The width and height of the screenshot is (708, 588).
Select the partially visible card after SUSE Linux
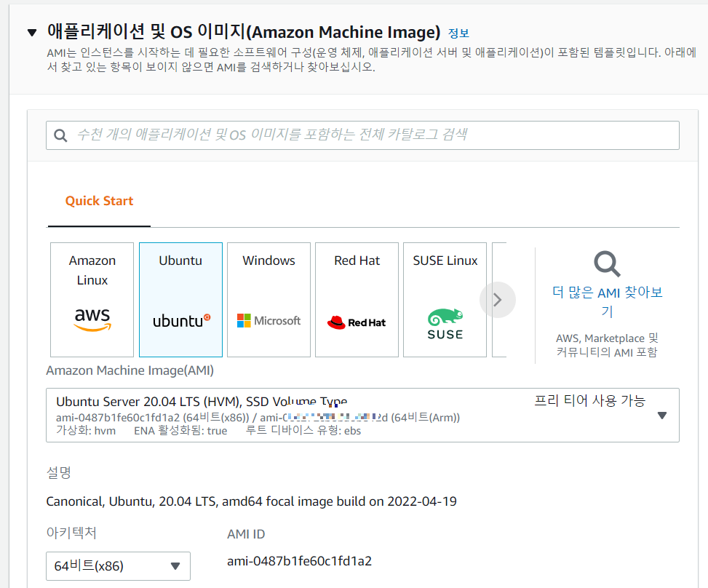(499, 299)
